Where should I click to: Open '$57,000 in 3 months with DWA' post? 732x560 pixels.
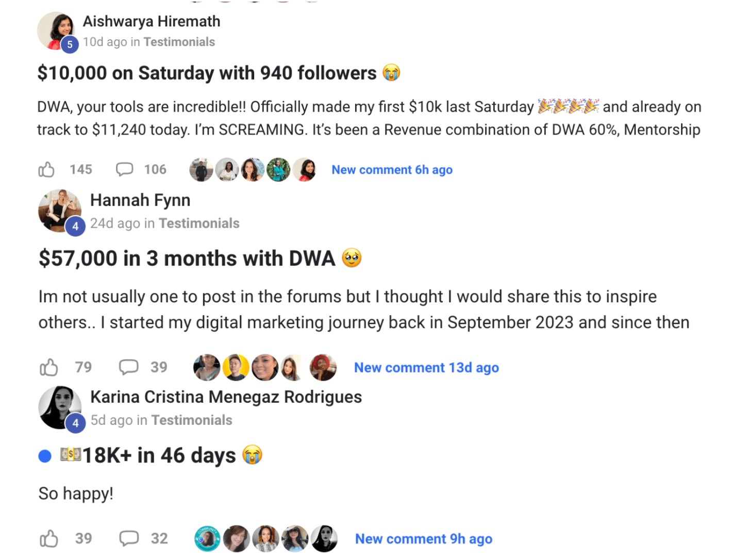[x=187, y=258]
